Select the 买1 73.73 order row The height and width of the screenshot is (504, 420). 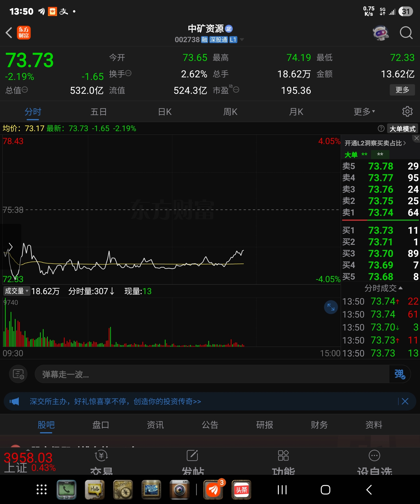380,230
